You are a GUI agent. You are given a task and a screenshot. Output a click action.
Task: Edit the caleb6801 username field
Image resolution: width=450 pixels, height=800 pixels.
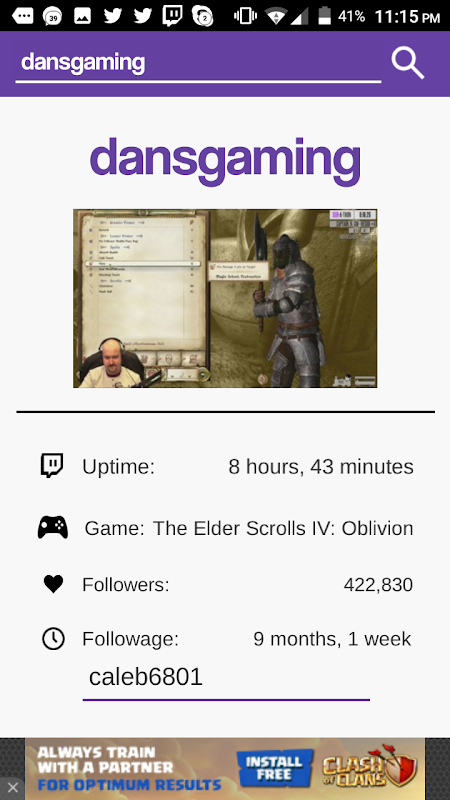(x=226, y=679)
